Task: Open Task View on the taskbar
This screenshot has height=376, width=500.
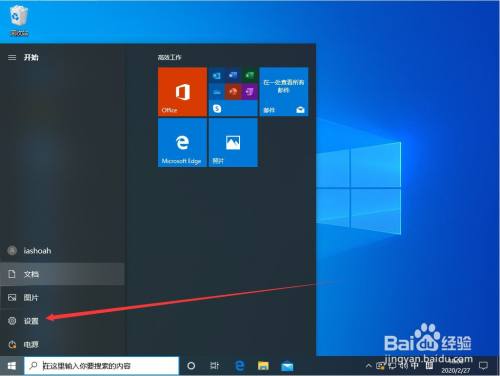Action: coord(215,366)
